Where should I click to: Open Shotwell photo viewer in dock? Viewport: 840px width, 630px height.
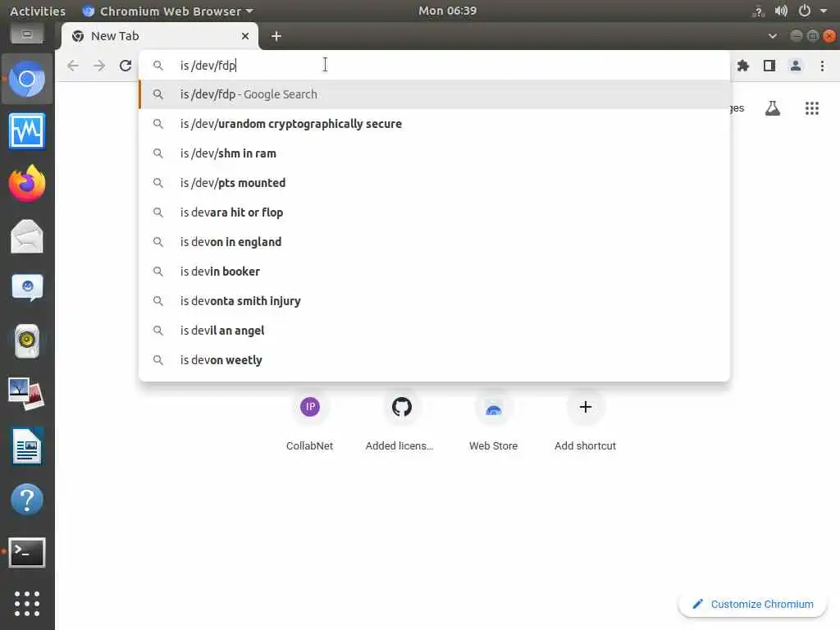26,394
